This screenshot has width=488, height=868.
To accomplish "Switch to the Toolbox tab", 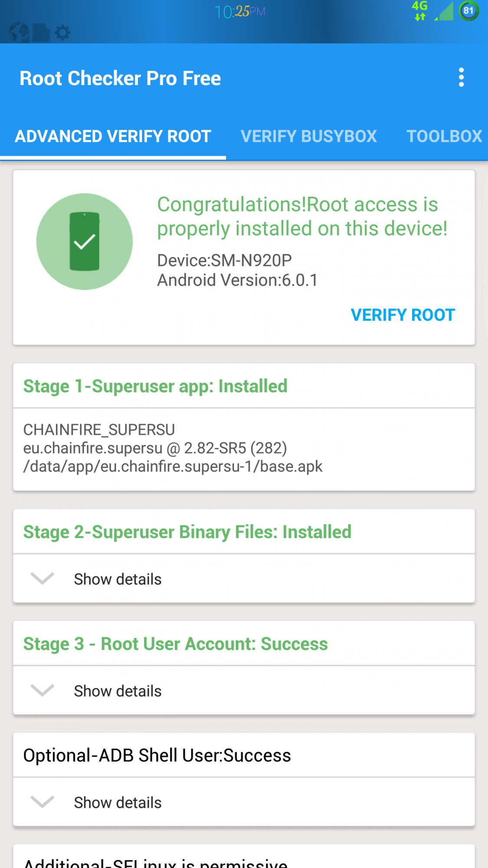I will click(x=444, y=136).
